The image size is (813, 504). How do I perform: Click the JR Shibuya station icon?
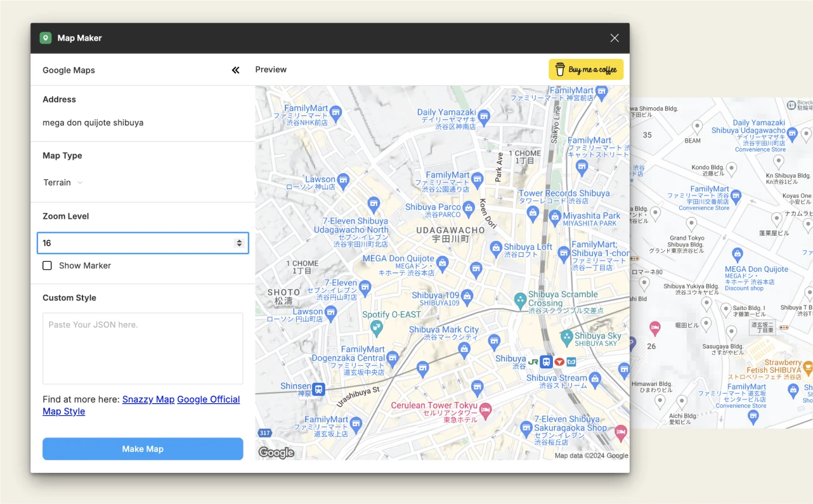pyautogui.click(x=533, y=361)
